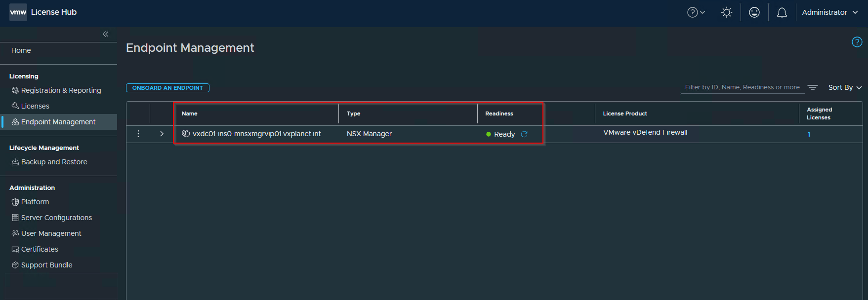
Task: Focus the endpoint filter input field
Action: (x=742, y=87)
